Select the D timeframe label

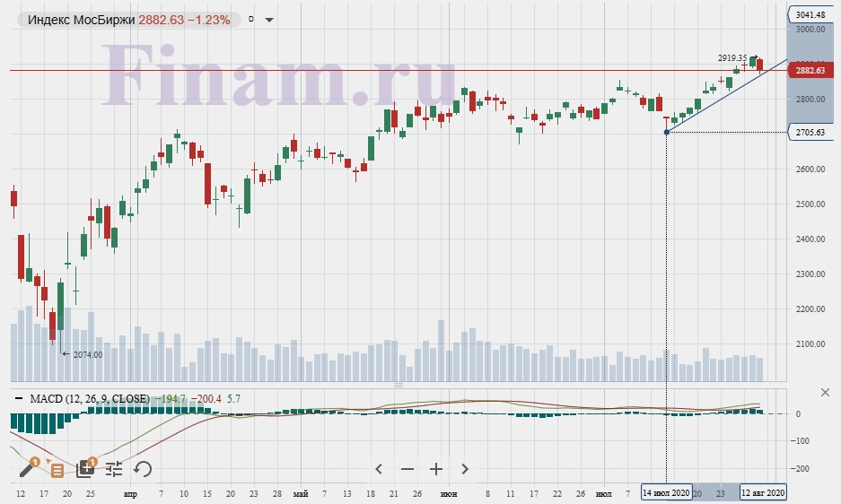[251, 20]
